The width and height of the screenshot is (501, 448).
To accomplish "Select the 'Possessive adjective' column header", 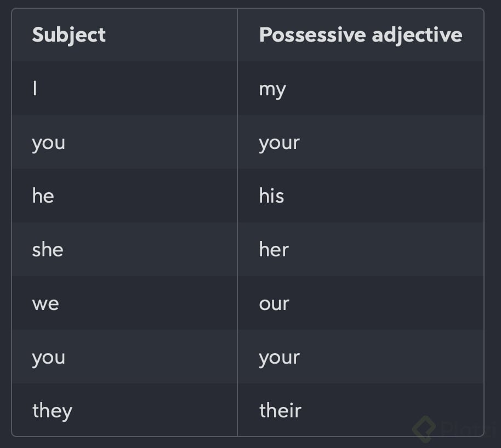I will (x=360, y=35).
